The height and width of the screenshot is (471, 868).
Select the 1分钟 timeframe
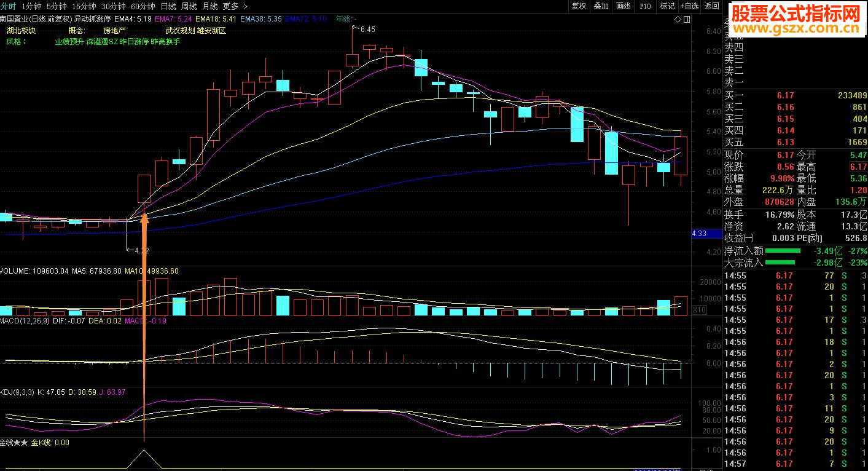31,6
